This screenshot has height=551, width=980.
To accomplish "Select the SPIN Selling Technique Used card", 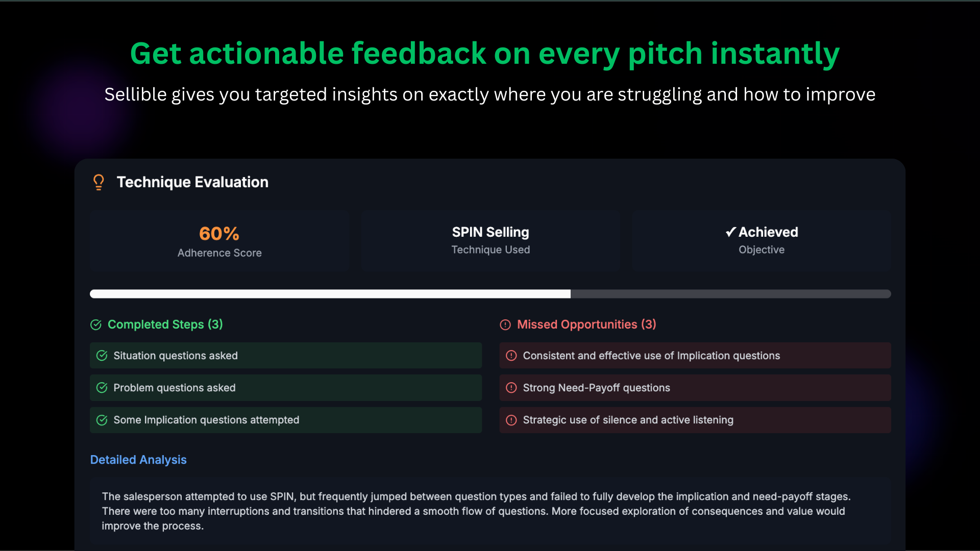I will point(491,241).
